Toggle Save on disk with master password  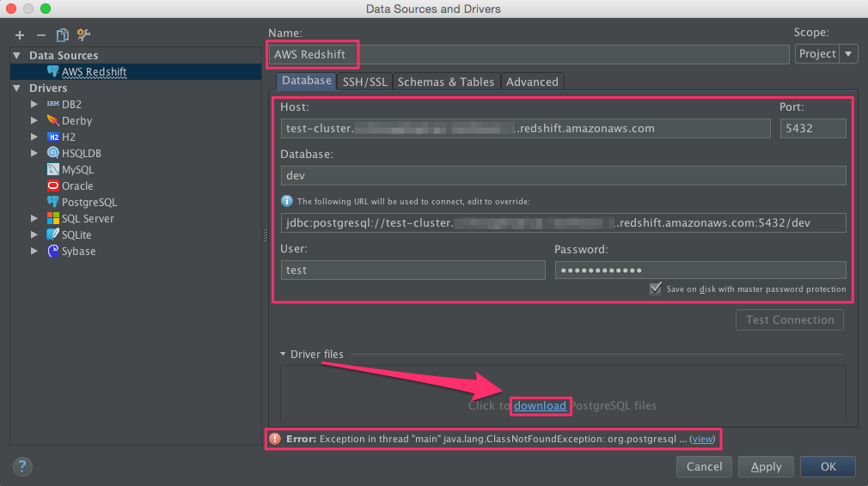[x=656, y=288]
